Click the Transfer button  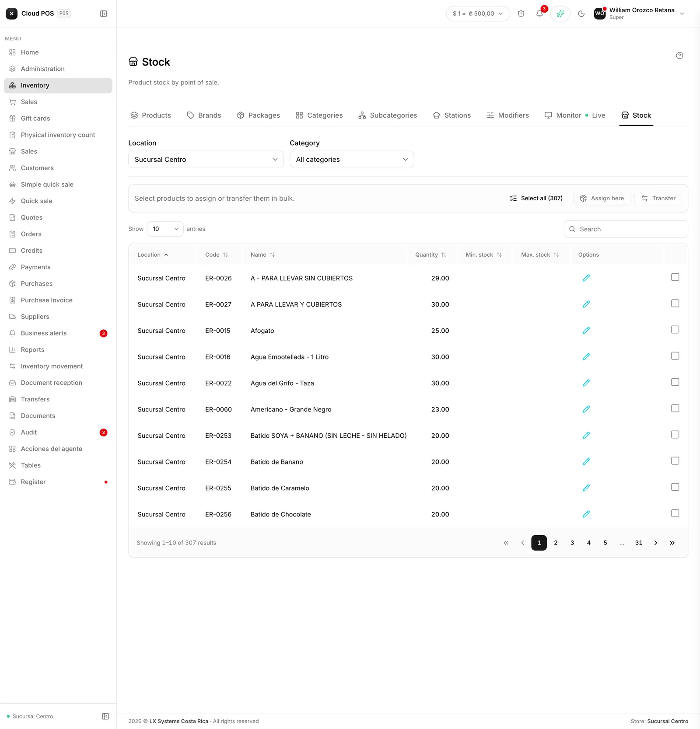click(658, 199)
